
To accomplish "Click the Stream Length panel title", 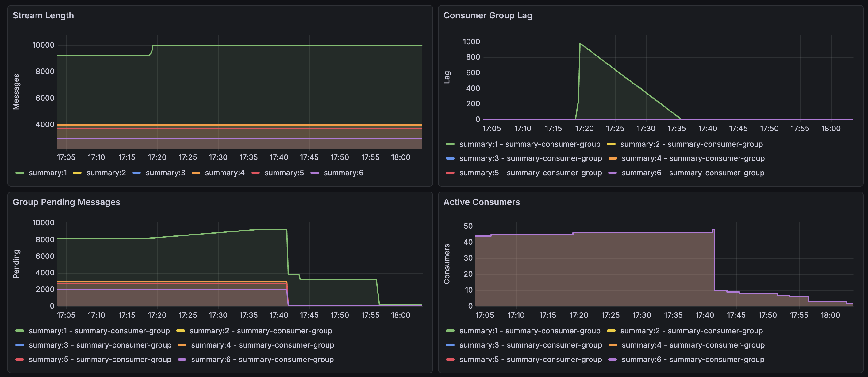I will pos(43,16).
